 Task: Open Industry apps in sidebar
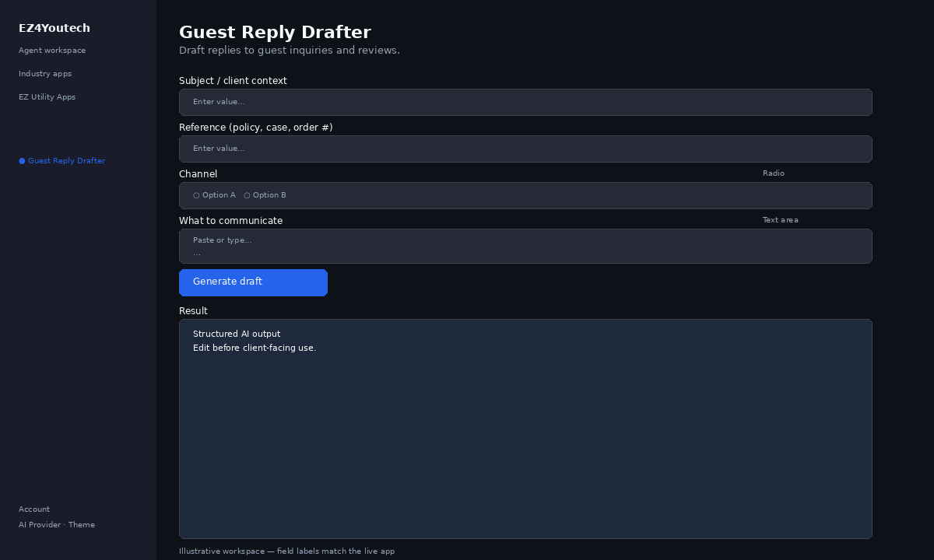45,74
